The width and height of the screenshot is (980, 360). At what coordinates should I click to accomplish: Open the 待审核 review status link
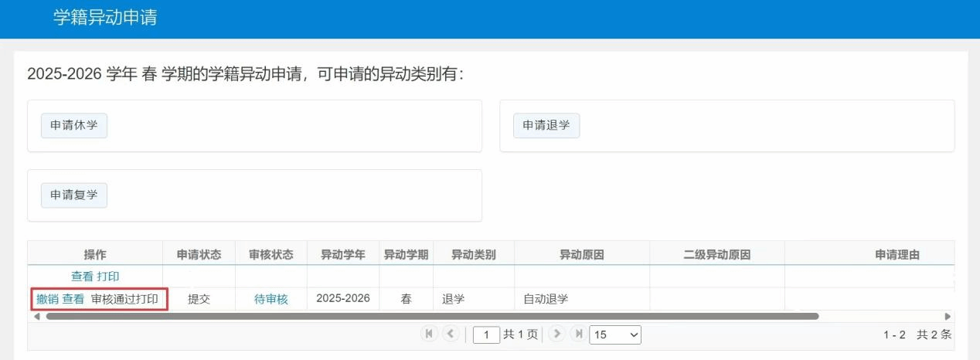coord(271,299)
